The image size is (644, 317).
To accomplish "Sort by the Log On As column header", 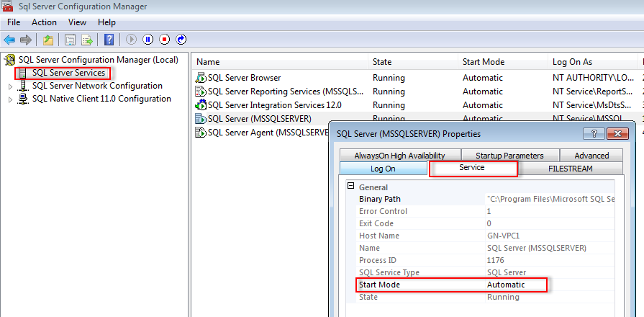I will [592, 62].
